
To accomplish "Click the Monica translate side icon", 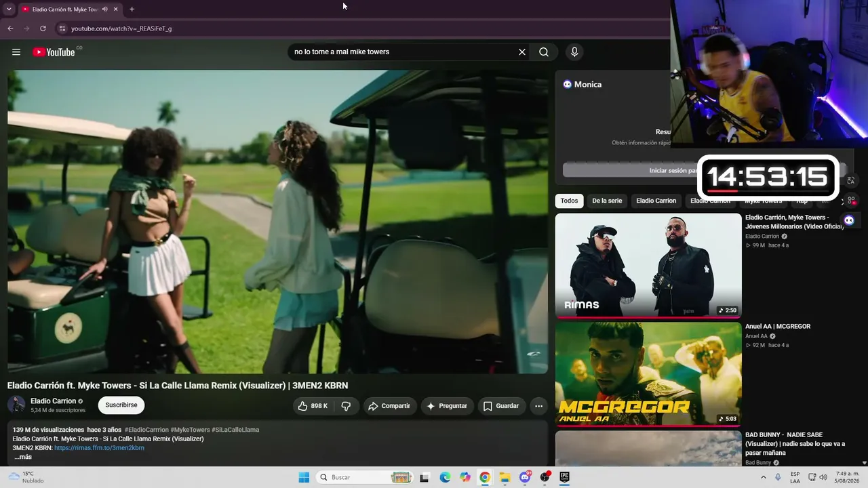I will (x=851, y=180).
